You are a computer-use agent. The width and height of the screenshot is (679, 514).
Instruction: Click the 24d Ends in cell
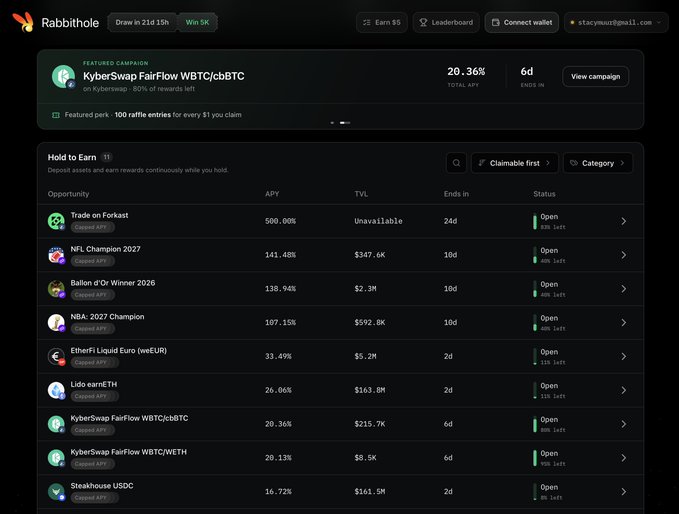click(x=450, y=221)
